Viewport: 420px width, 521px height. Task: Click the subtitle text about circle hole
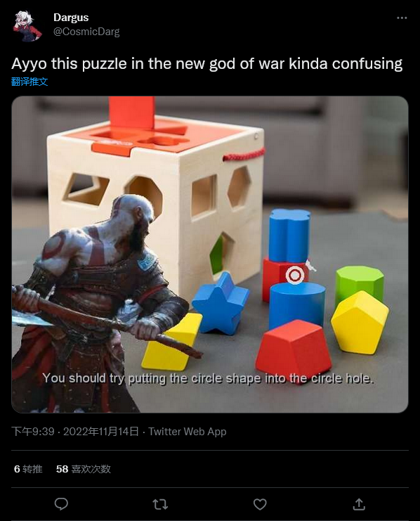pyautogui.click(x=208, y=378)
